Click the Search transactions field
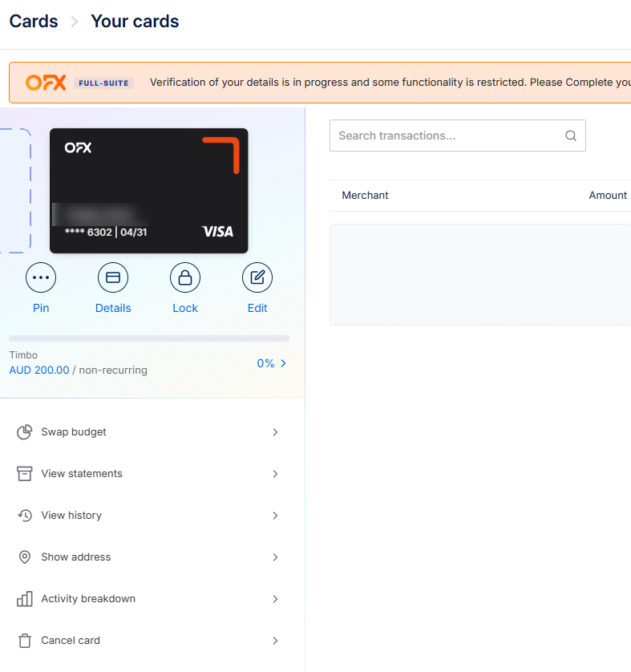The image size is (631, 672). (x=458, y=136)
